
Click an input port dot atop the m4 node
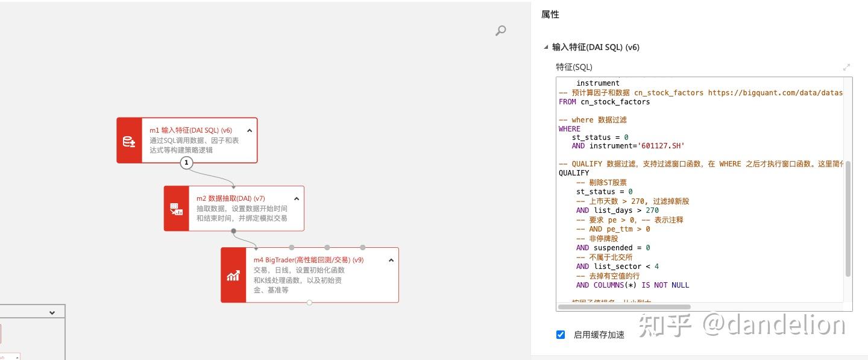click(327, 247)
